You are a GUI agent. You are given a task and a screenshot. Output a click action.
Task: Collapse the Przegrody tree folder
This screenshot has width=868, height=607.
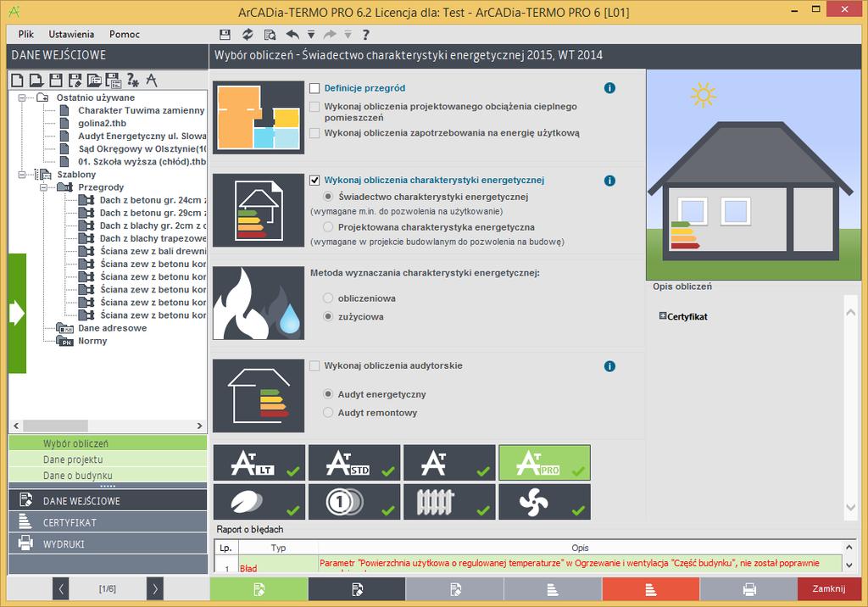pos(44,187)
